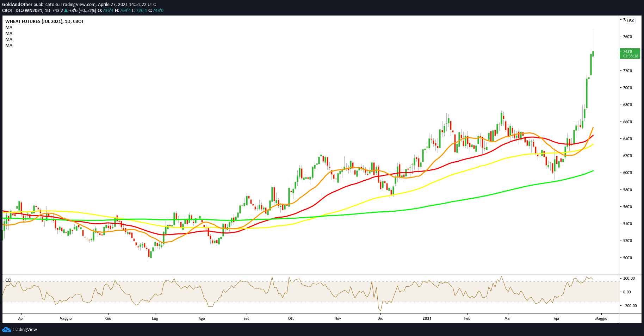Viewport: 644px width, 336px height.
Task: Click the Lug month on time axis
Action: [x=155, y=318]
